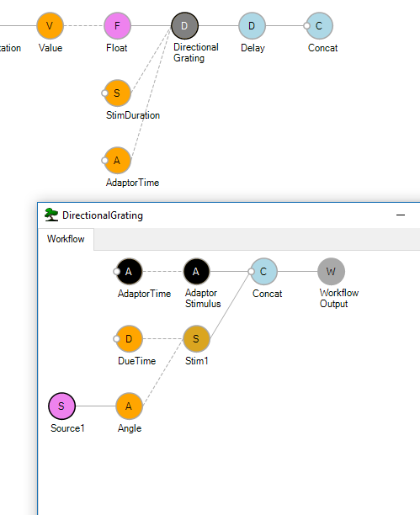This screenshot has width=420, height=515.
Task: Select the Adaptor Stimulus node
Action: click(196, 272)
